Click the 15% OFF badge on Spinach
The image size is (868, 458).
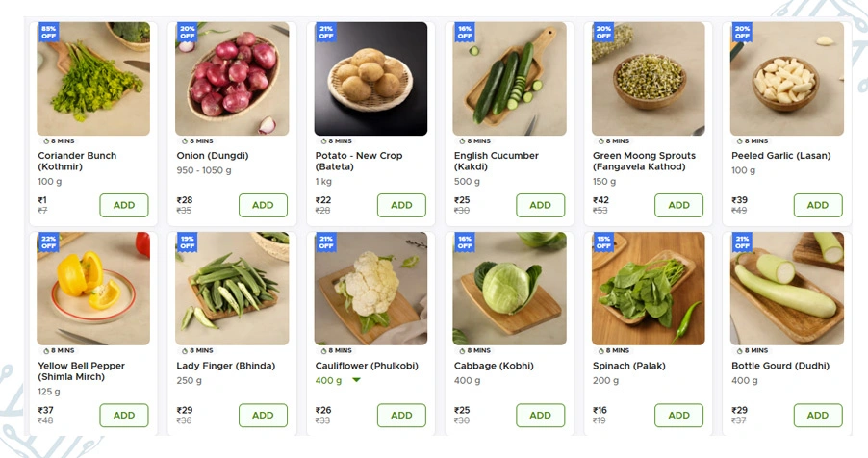click(x=602, y=242)
